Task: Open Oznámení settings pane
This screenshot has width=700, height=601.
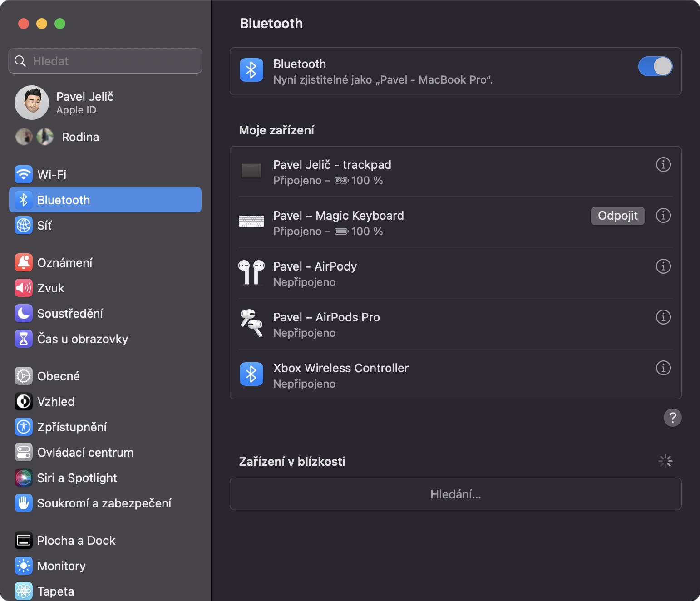Action: (x=64, y=262)
